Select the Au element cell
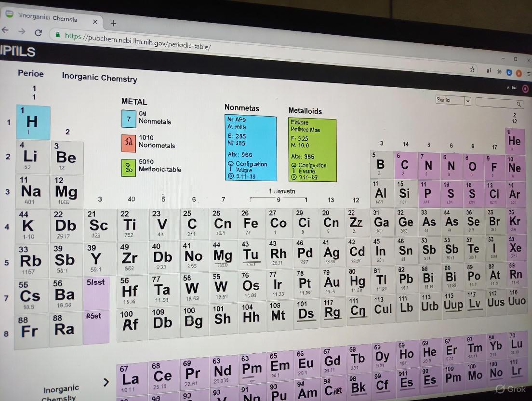The image size is (532, 401). tap(332, 282)
